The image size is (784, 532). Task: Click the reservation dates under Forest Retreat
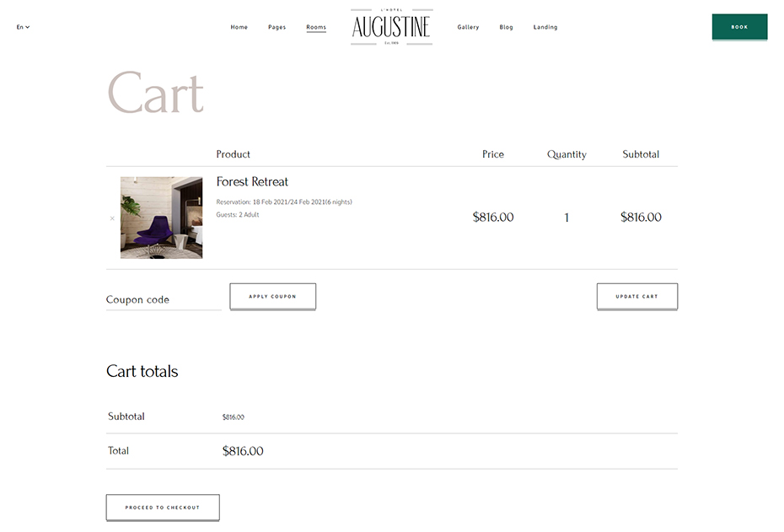(x=284, y=202)
